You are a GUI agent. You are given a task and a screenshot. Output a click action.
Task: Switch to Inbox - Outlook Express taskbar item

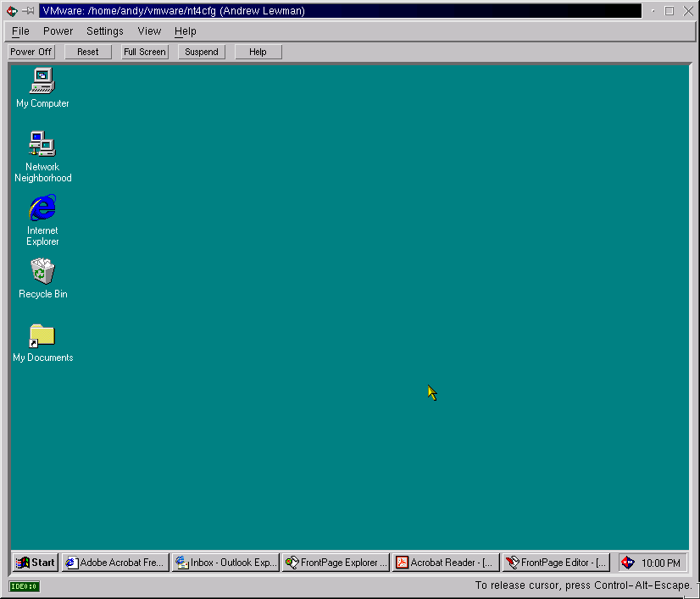click(225, 563)
